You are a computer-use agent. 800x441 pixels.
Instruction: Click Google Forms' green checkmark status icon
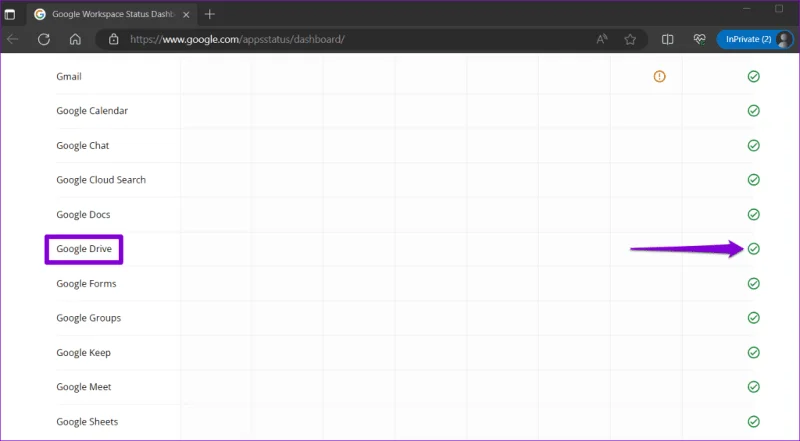coord(754,283)
